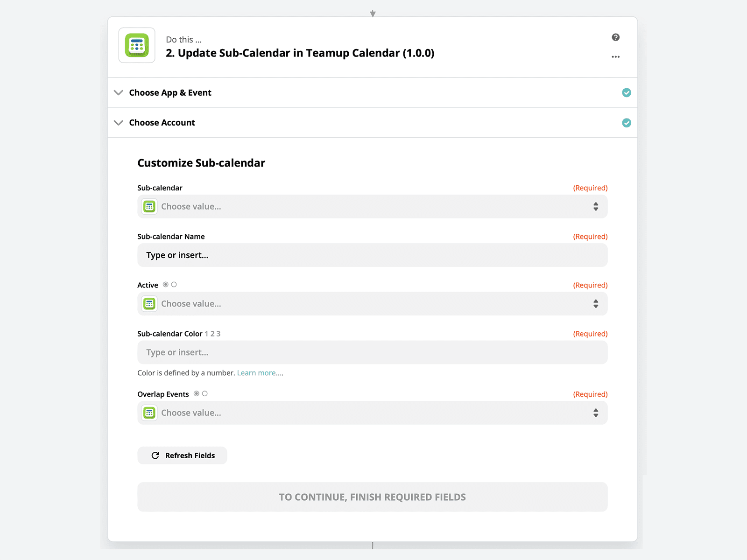Select second radio option beside Overlap Events
This screenshot has height=560, width=747.
point(205,394)
